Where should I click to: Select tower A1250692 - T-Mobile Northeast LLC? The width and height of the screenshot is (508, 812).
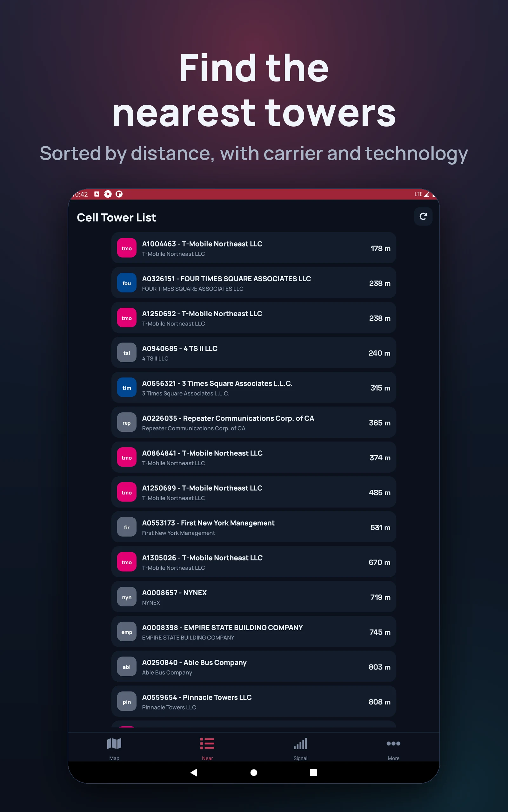(x=254, y=318)
